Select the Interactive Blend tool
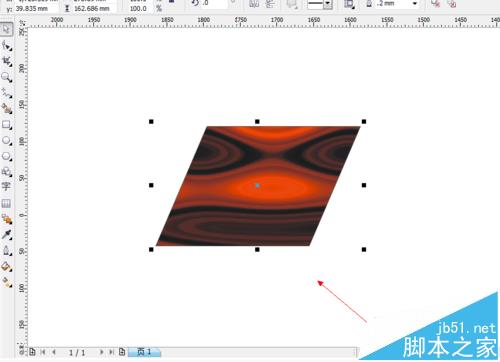The width and height of the screenshot is (500, 362). point(6,219)
